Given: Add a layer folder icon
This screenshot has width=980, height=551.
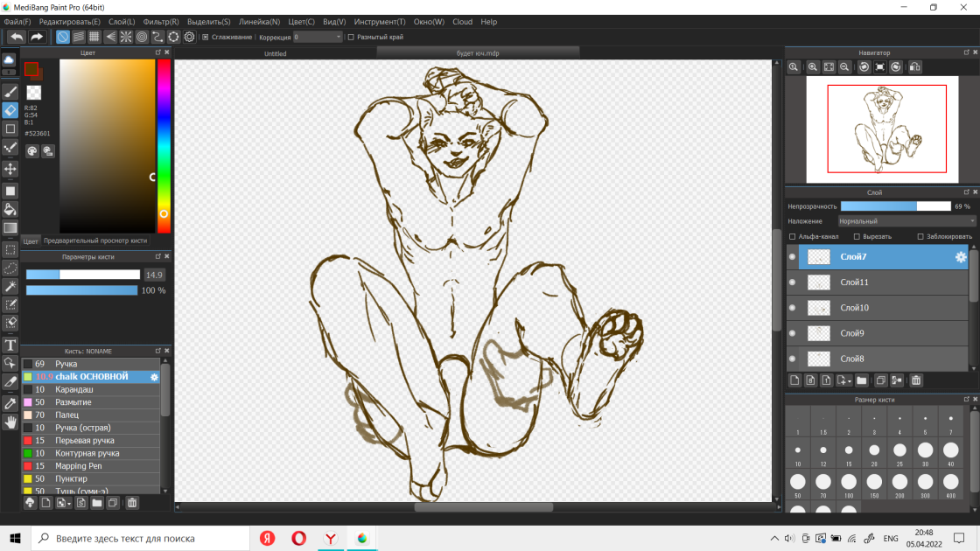Looking at the screenshot, I should [x=862, y=380].
